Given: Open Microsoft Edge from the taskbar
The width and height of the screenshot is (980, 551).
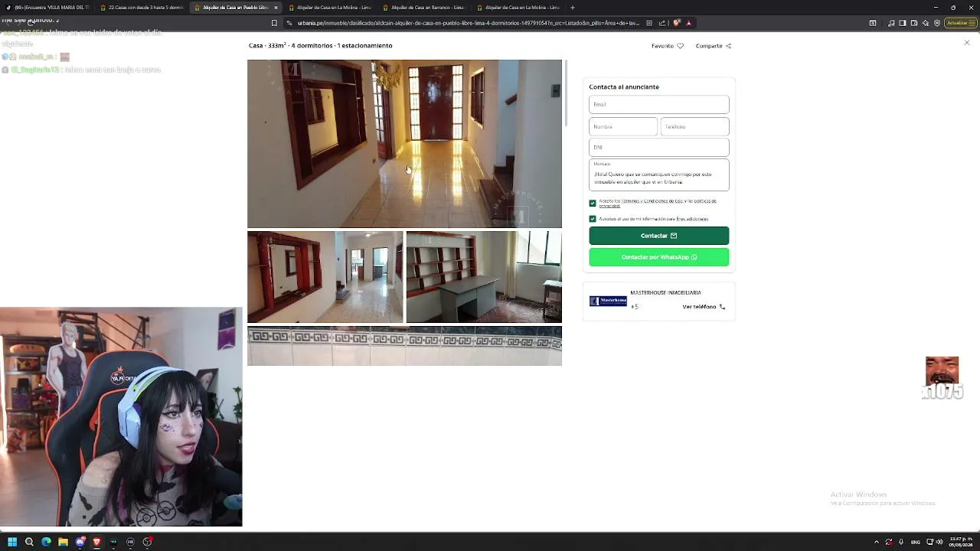Looking at the screenshot, I should pos(46,542).
